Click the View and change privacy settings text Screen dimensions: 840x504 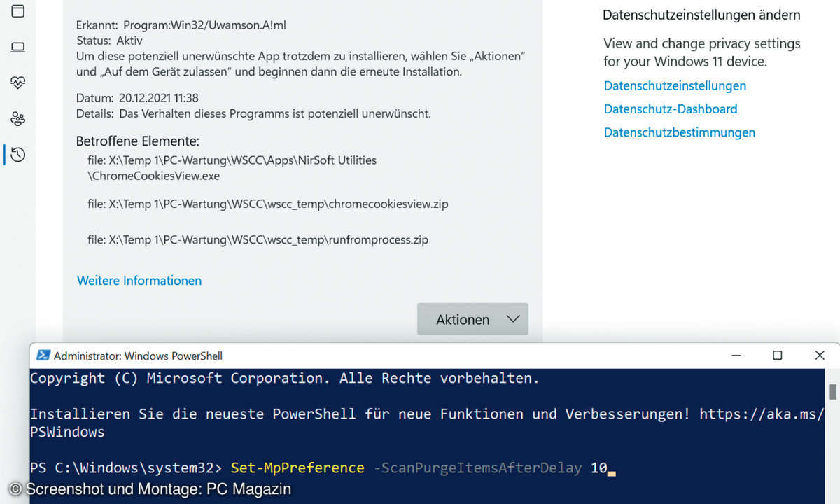pos(702,52)
